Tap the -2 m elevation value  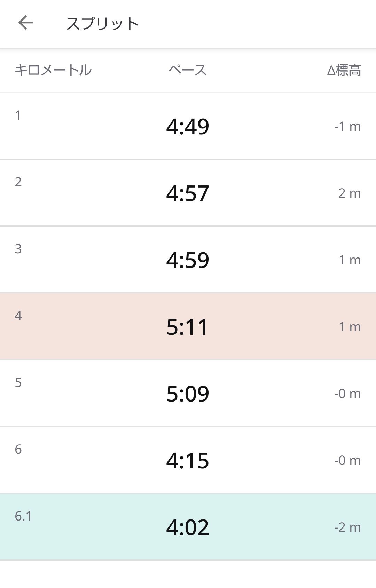(x=347, y=527)
